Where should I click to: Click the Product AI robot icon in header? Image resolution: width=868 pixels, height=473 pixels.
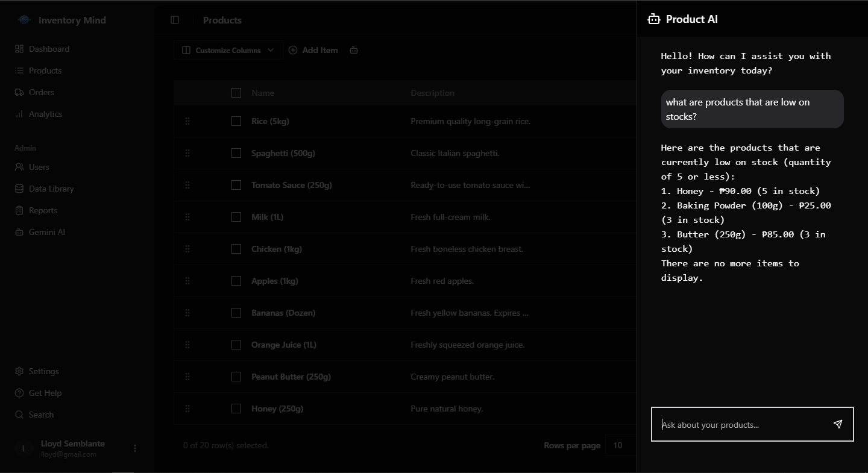(654, 19)
